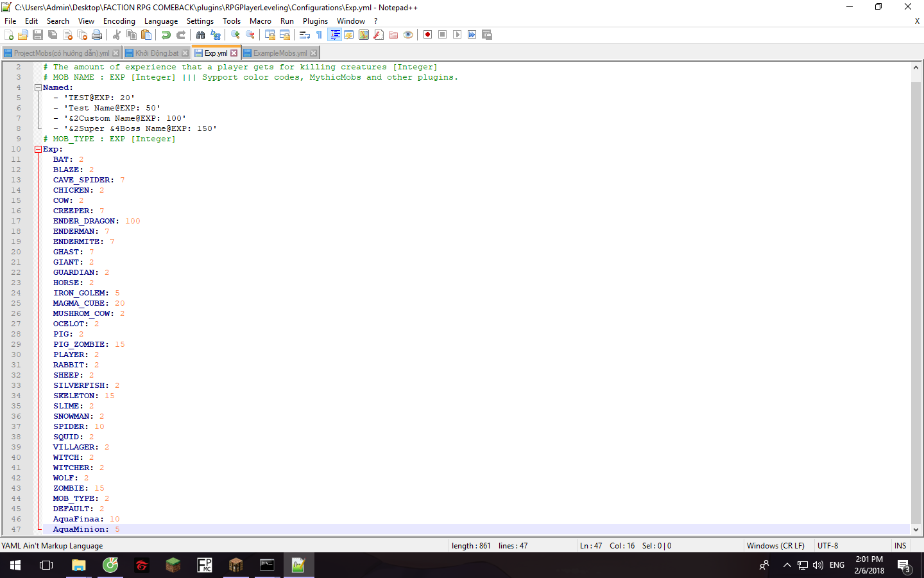The image size is (924, 578).
Task: Click the Zoom In toolbar icon
Action: coord(235,35)
